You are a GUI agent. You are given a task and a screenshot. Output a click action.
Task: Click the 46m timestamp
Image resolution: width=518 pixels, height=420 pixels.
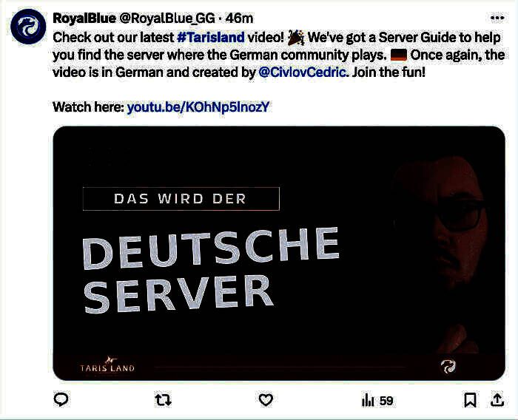click(x=240, y=18)
